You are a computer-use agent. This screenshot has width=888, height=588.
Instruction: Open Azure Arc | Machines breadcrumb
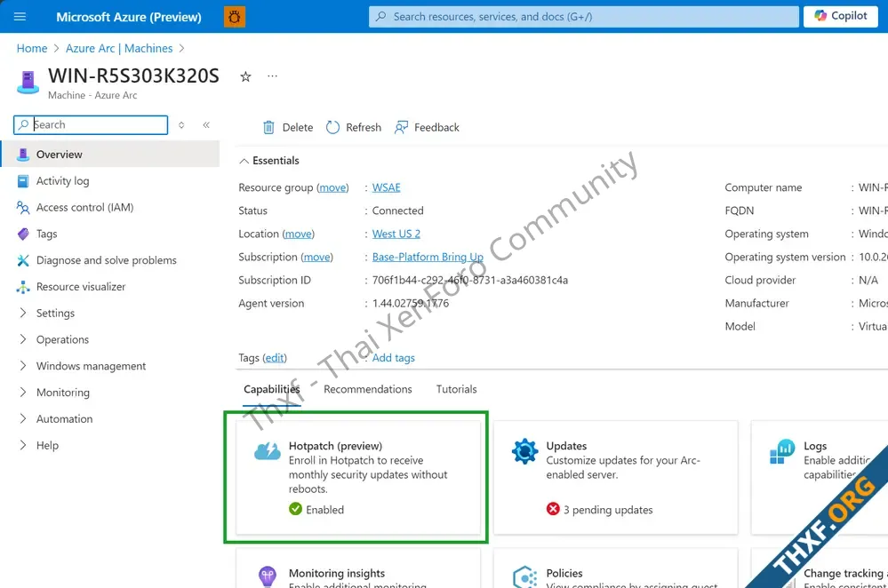pyautogui.click(x=119, y=48)
